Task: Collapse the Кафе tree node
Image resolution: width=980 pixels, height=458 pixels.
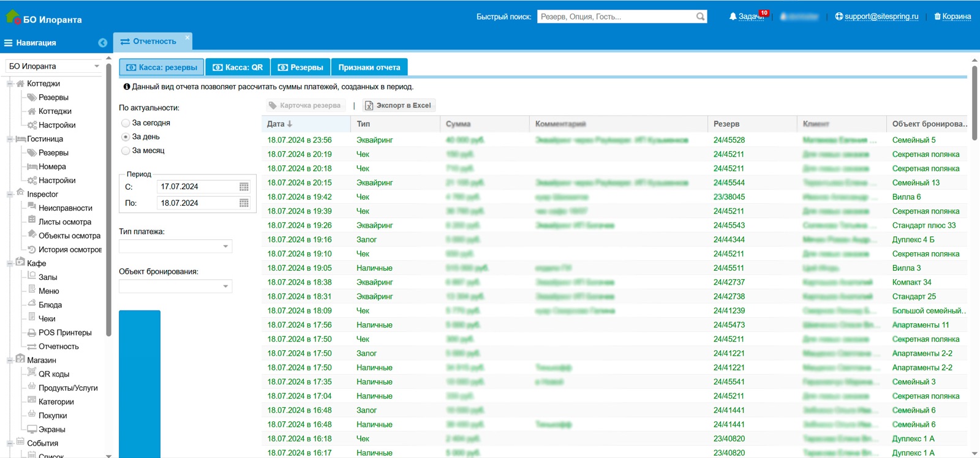Action: coord(10,263)
